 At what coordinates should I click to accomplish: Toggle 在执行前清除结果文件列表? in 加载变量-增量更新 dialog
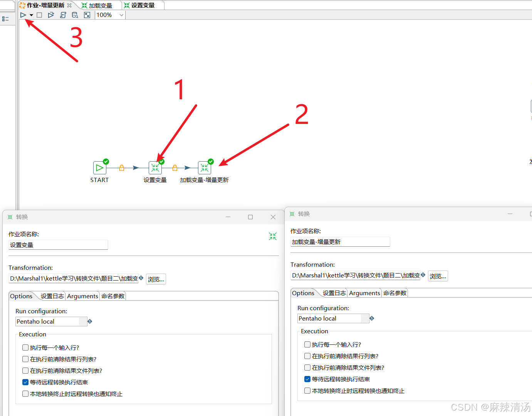[x=307, y=368]
